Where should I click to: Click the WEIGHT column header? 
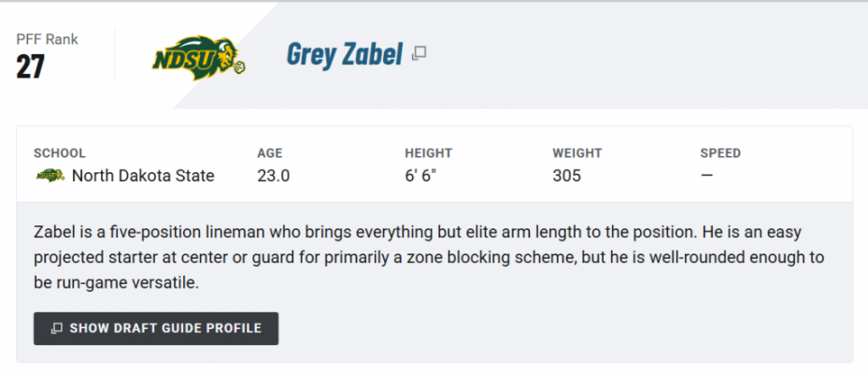(x=576, y=153)
